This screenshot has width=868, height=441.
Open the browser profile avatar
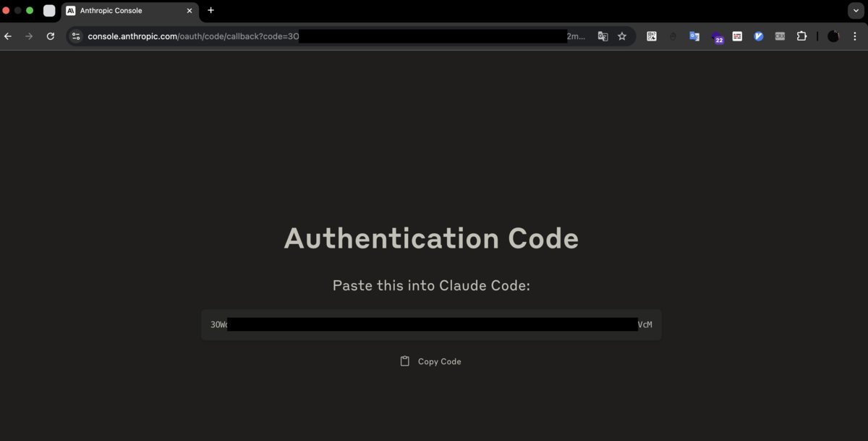pyautogui.click(x=833, y=36)
